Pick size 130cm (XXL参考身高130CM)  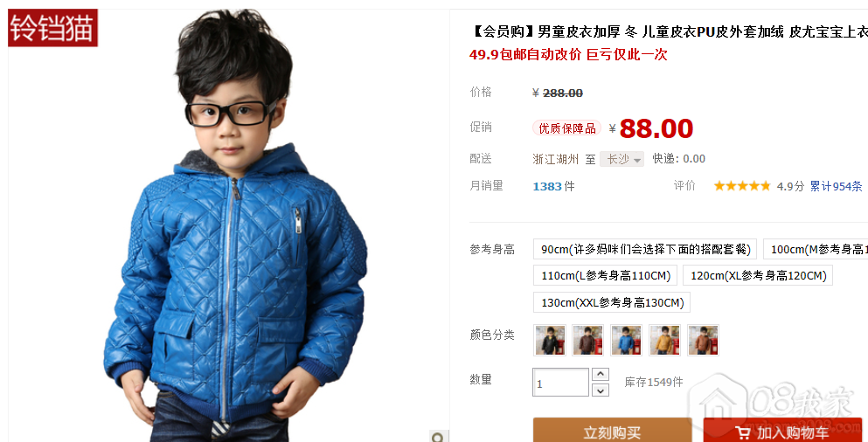click(612, 302)
